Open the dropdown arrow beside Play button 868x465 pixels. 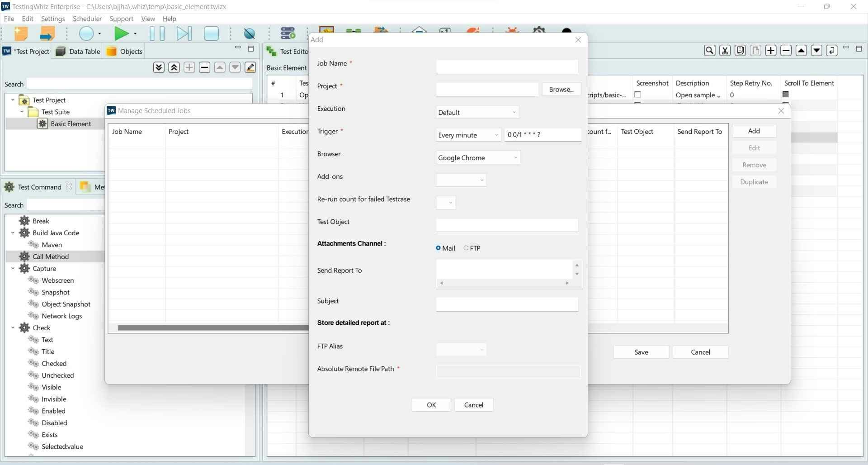click(x=135, y=33)
